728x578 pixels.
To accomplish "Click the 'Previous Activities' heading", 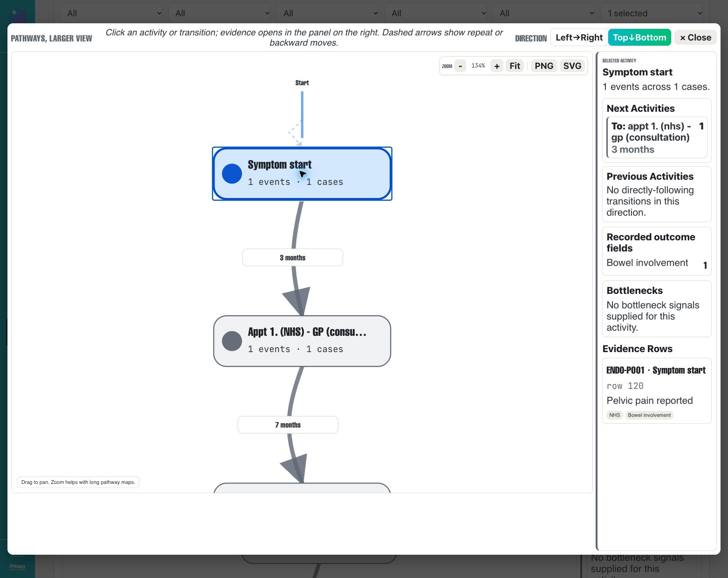I will click(650, 177).
